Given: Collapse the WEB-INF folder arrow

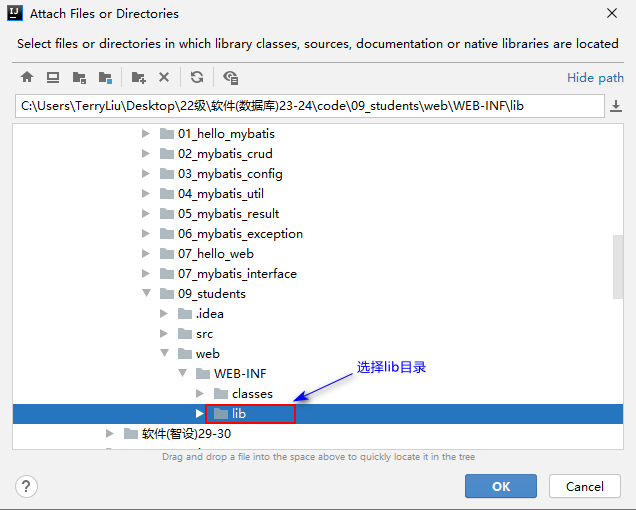Looking at the screenshot, I should [x=182, y=373].
